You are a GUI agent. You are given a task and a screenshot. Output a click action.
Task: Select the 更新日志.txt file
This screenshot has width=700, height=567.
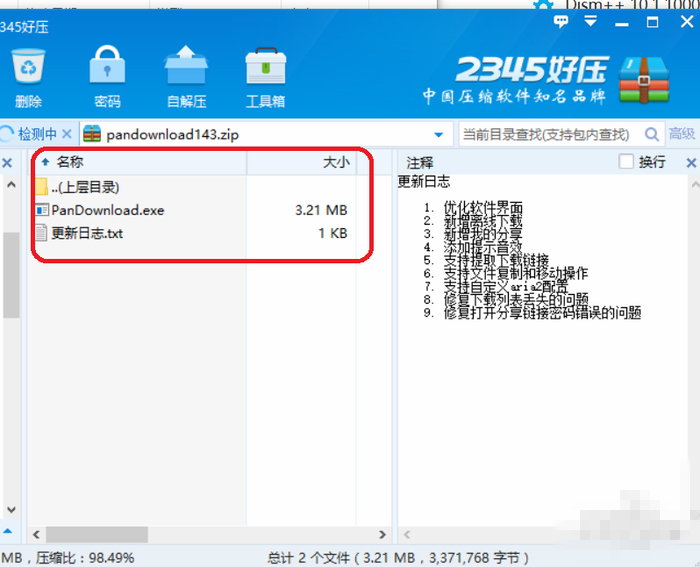click(x=87, y=233)
